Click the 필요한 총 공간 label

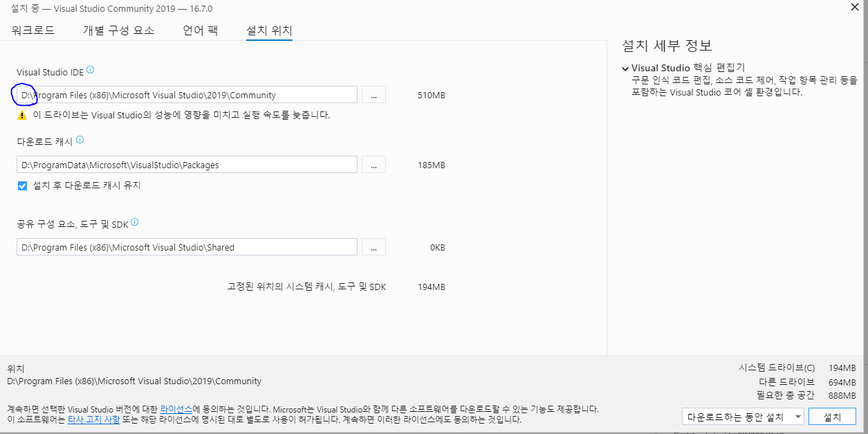(x=786, y=395)
